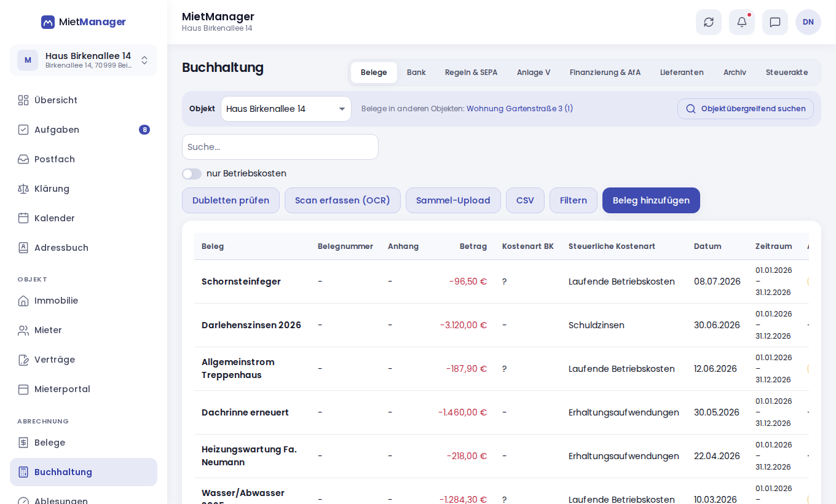Open notifications bell icon
The image size is (836, 504).
742,22
